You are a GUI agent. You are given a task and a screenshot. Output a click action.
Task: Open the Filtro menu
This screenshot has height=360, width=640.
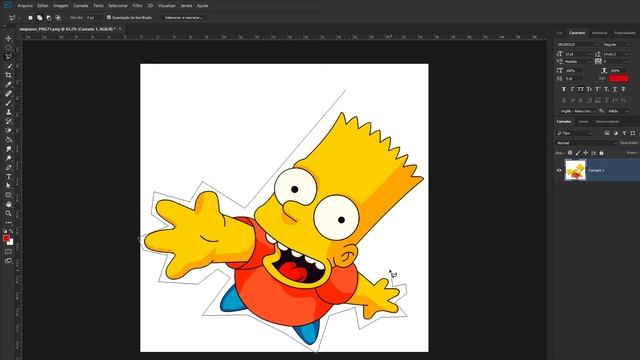pyautogui.click(x=138, y=6)
